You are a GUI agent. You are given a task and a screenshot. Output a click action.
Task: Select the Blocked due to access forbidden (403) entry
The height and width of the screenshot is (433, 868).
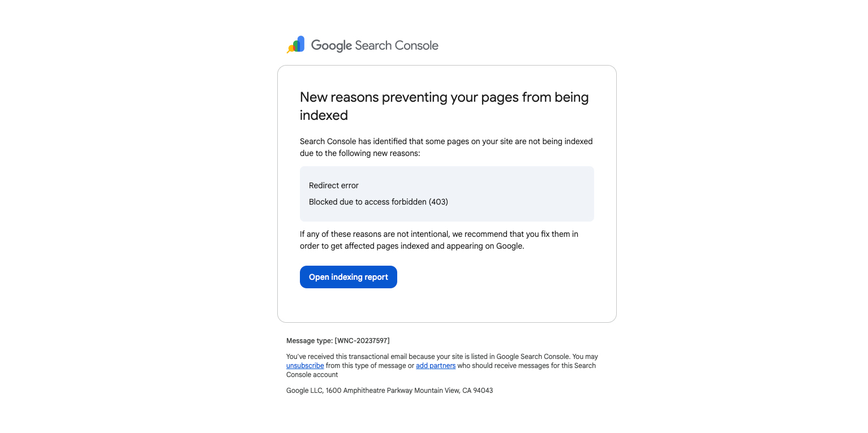click(x=378, y=202)
